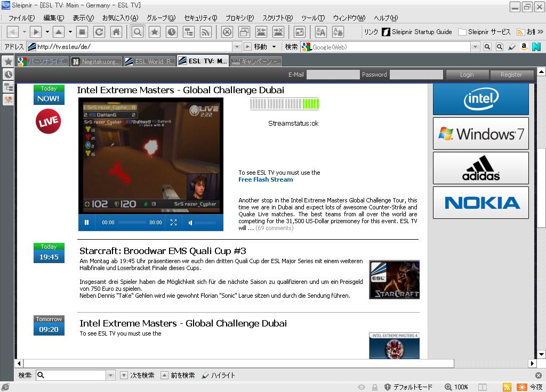Click the RSS feed toolbar icon
Image resolution: width=546 pixels, height=392 pixels.
206,32
